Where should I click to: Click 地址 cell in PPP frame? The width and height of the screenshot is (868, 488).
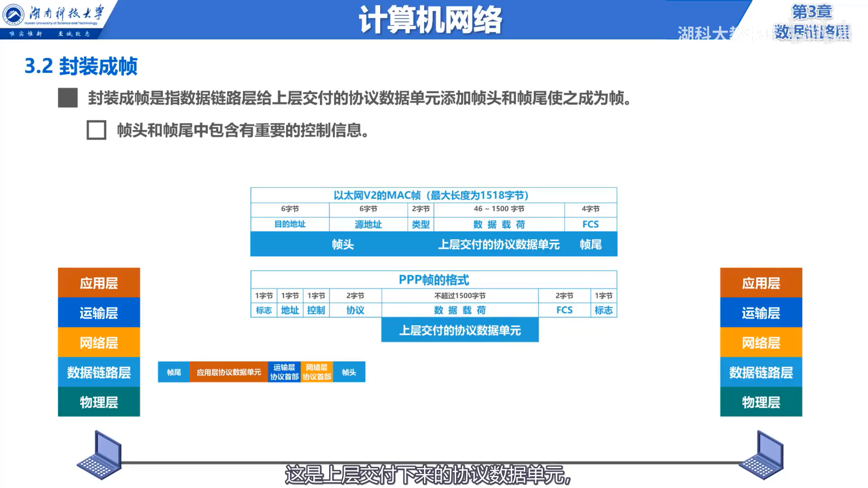click(290, 310)
